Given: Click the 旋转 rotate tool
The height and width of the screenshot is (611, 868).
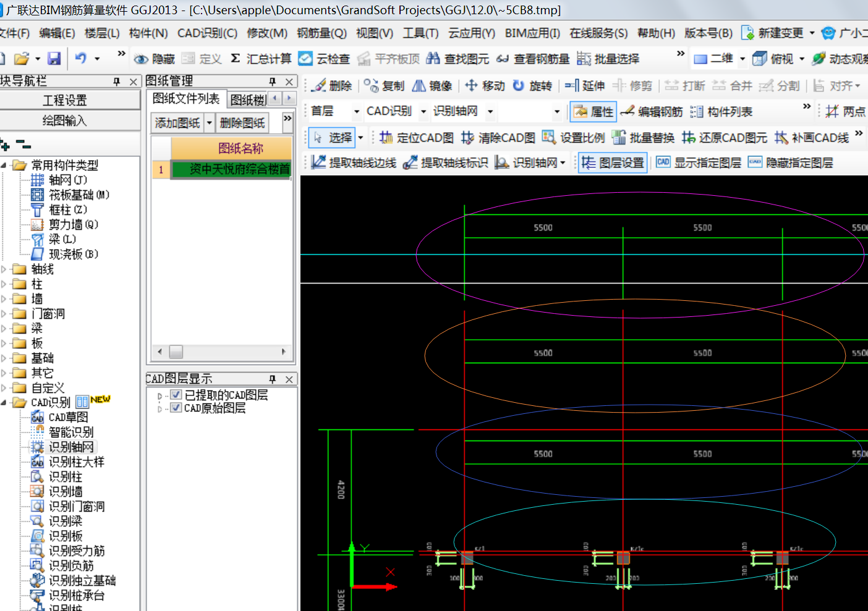Looking at the screenshot, I should (x=532, y=86).
